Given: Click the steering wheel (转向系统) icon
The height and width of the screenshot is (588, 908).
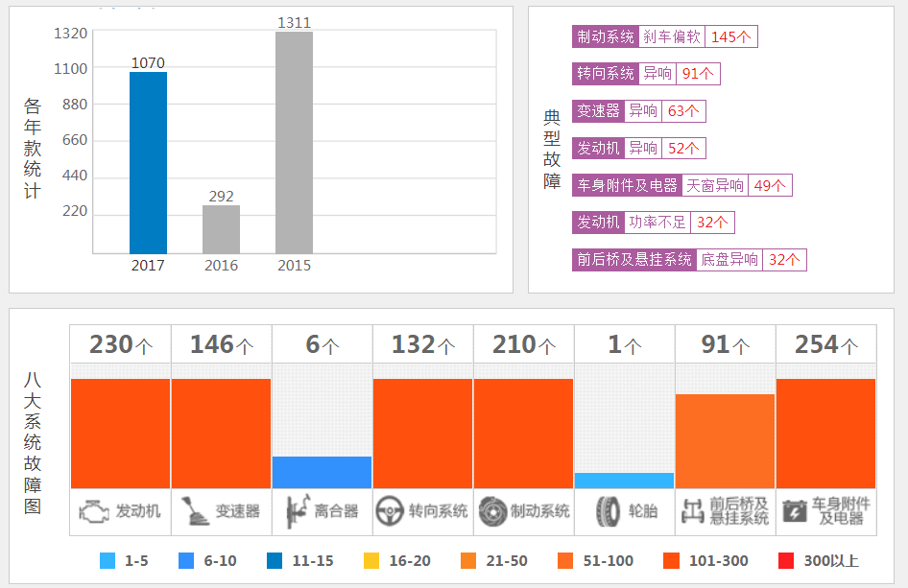Looking at the screenshot, I should click(390, 511).
